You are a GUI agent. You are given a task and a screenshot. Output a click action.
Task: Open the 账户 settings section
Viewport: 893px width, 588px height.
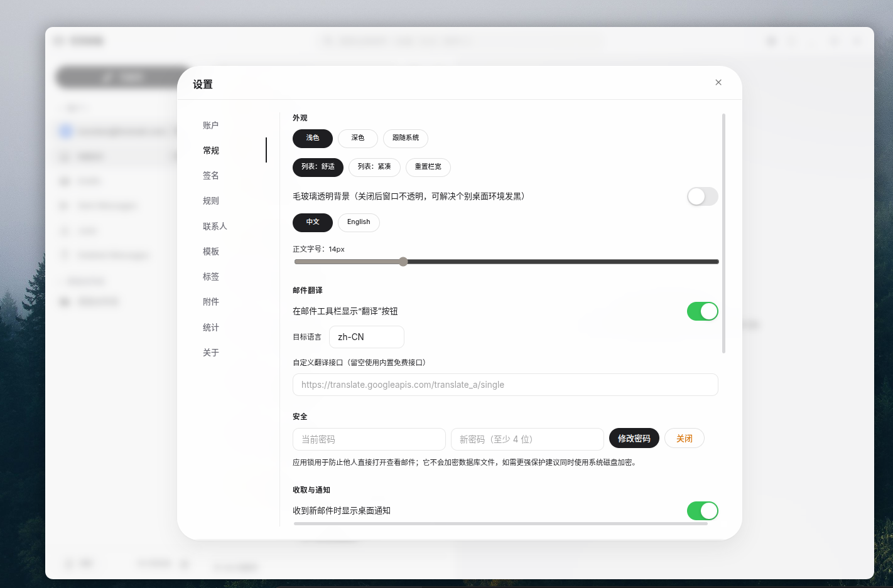click(x=211, y=126)
